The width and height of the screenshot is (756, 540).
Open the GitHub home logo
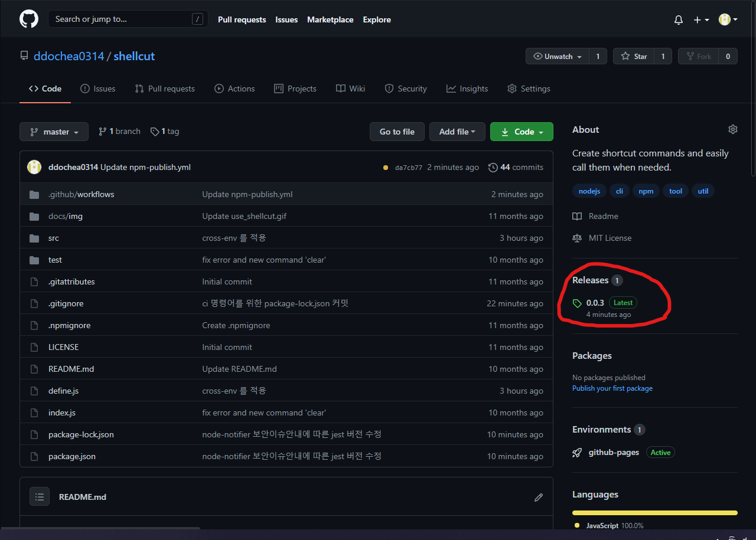29,19
